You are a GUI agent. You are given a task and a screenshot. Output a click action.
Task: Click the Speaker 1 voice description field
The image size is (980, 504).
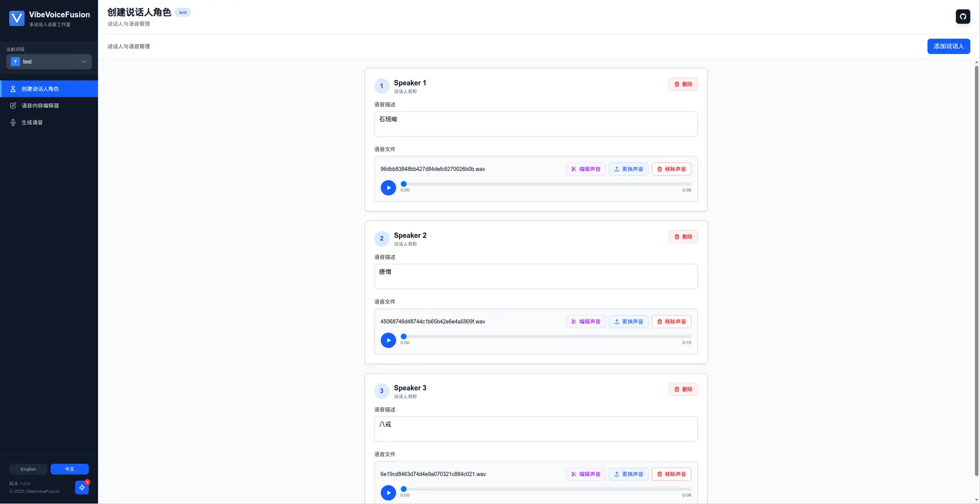tap(536, 124)
